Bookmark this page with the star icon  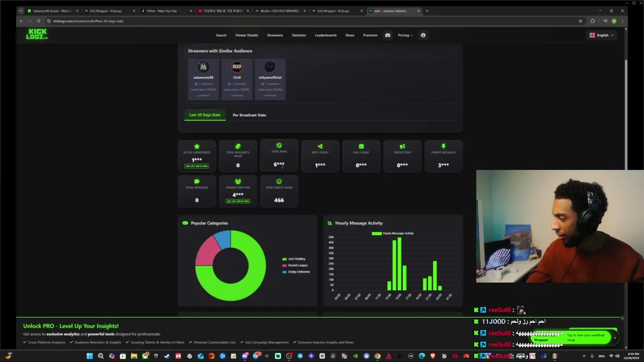pyautogui.click(x=581, y=21)
